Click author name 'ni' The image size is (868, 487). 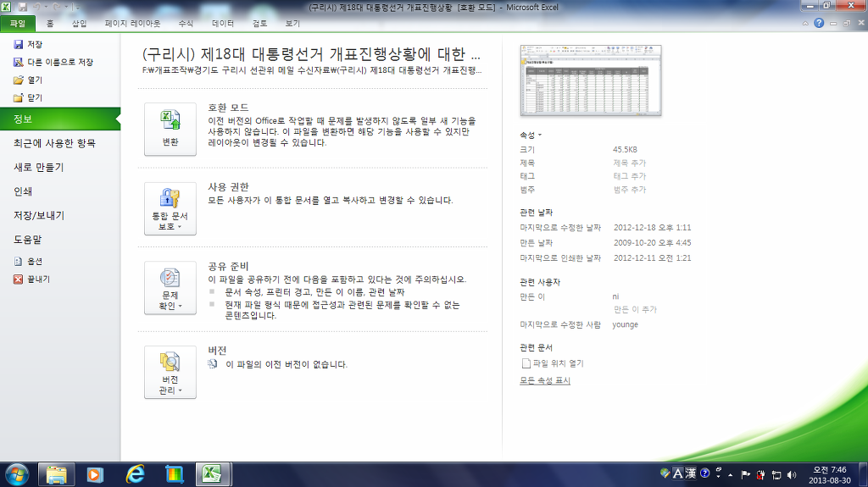615,296
